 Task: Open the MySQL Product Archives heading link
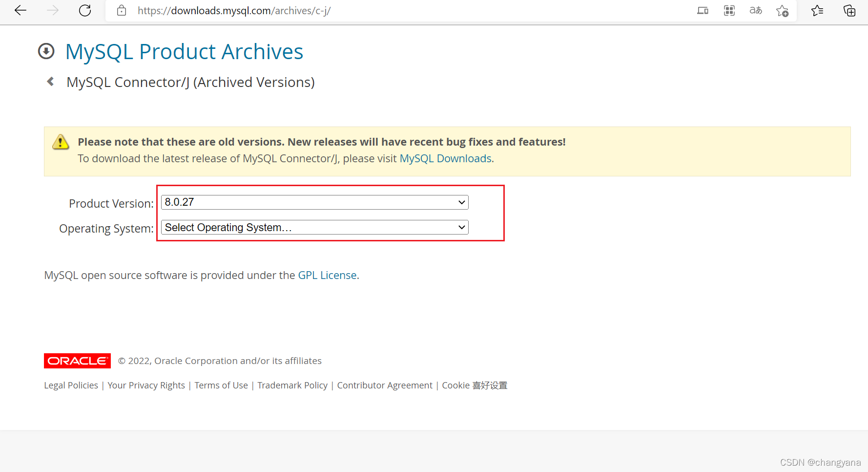coord(184,52)
